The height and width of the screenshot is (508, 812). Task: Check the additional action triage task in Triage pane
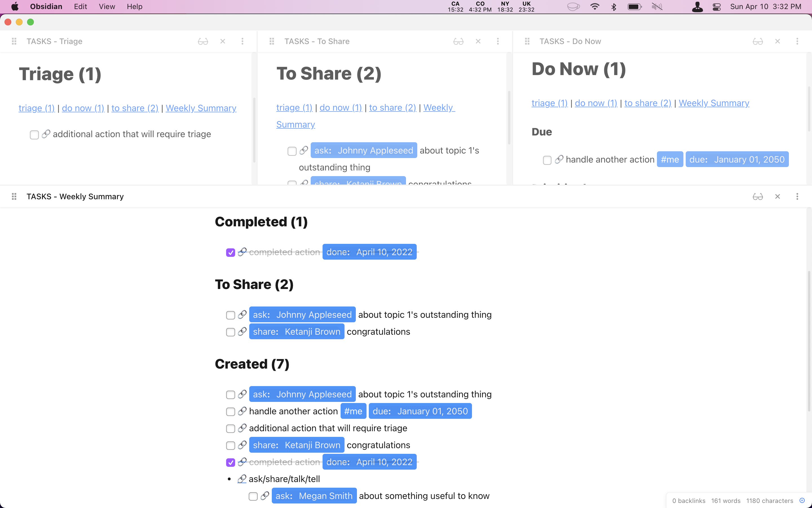pyautogui.click(x=34, y=135)
